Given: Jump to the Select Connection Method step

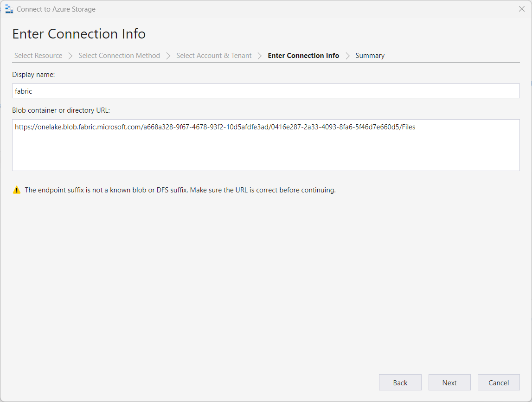Looking at the screenshot, I should (x=119, y=56).
